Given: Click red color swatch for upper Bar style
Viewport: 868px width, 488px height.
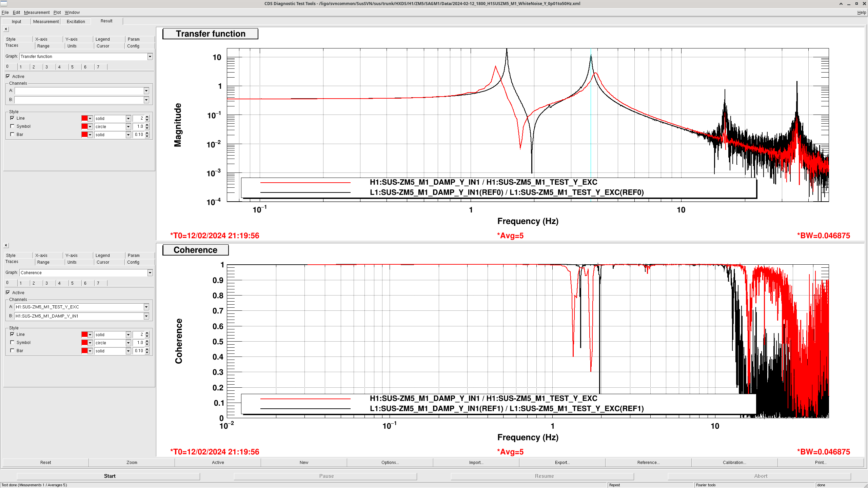Looking at the screenshot, I should [x=84, y=135].
